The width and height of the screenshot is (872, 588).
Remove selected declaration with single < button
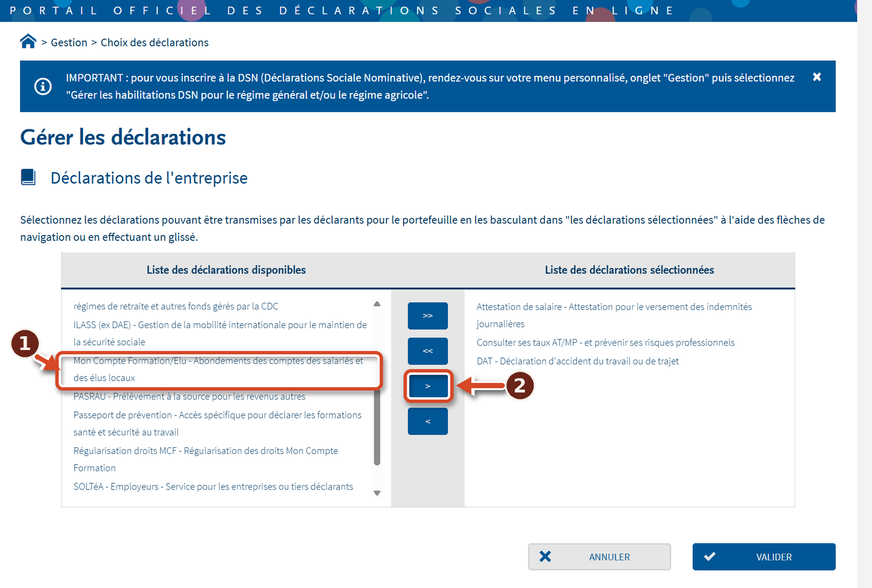(x=428, y=421)
